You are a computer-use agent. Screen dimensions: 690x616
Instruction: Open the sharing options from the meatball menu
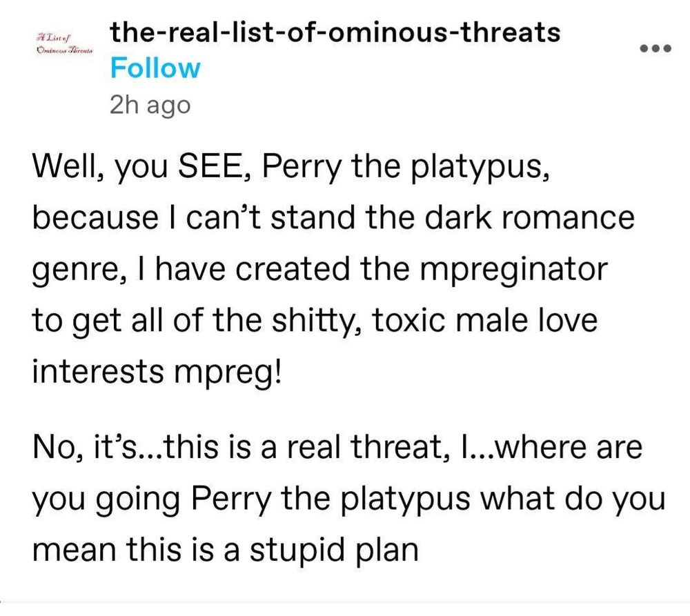click(x=656, y=48)
